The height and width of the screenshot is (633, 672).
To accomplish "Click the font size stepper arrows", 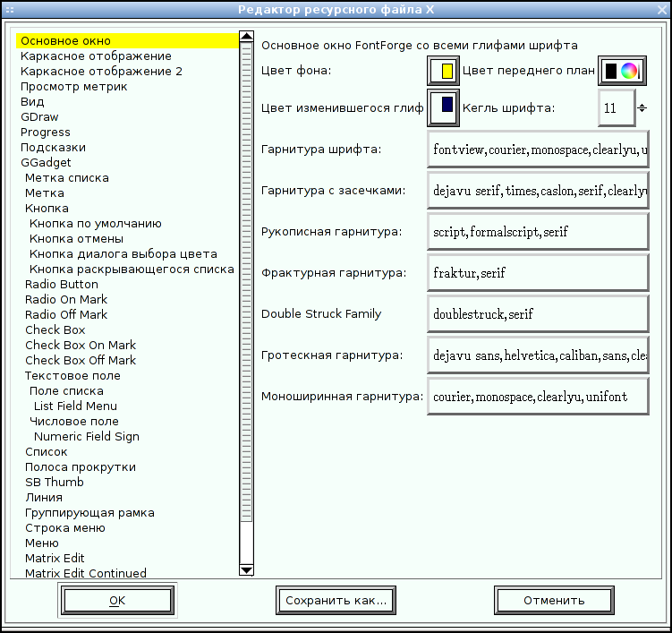I will tap(642, 107).
